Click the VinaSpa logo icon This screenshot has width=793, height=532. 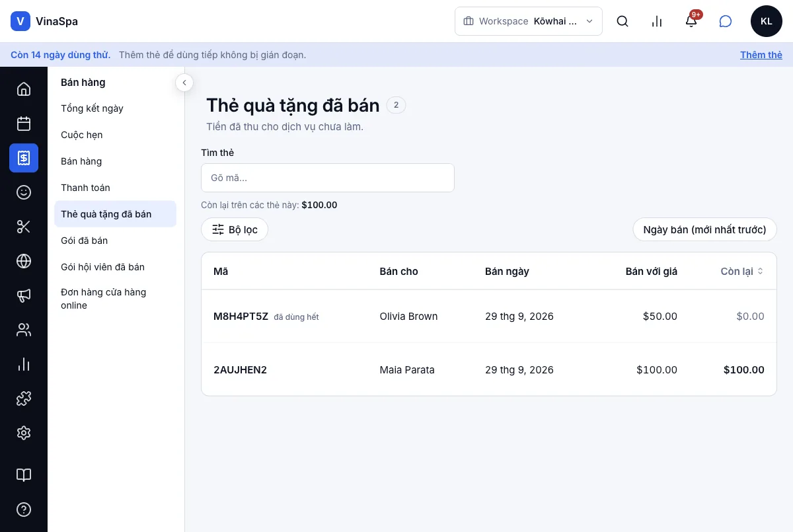[x=20, y=21]
